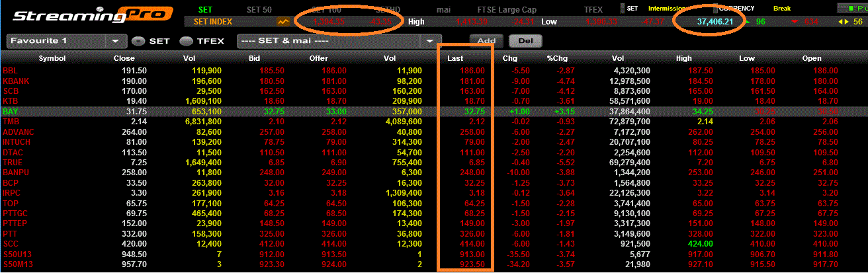Select the TRUE symbol

[13, 162]
